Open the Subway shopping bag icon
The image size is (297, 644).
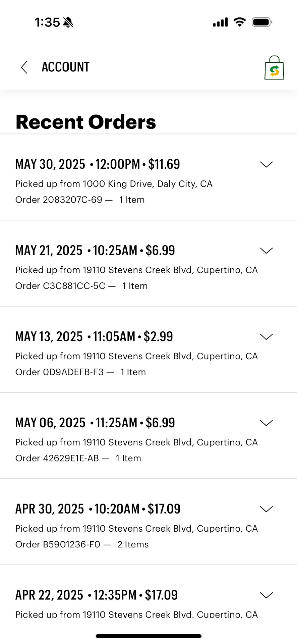pos(274,68)
